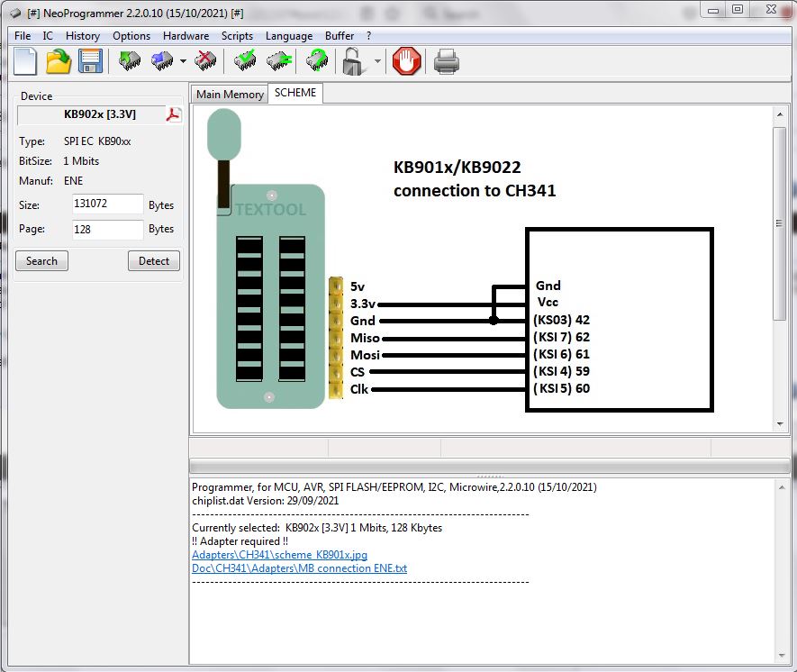Expand the unlock padlock dropdown arrow
The image size is (797, 672).
tap(377, 62)
